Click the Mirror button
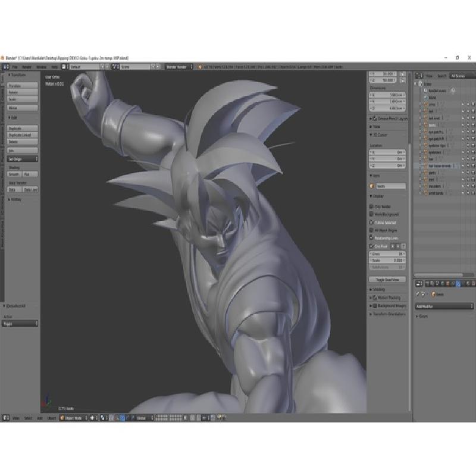 (23, 108)
